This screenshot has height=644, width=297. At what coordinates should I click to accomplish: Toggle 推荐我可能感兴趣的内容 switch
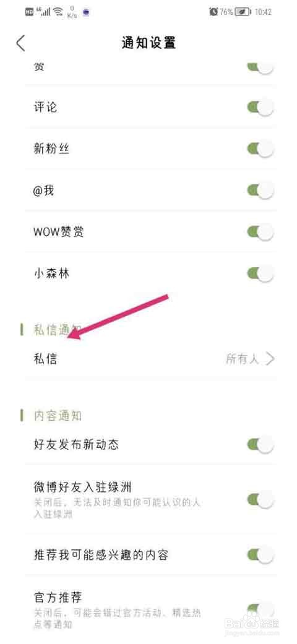click(260, 554)
